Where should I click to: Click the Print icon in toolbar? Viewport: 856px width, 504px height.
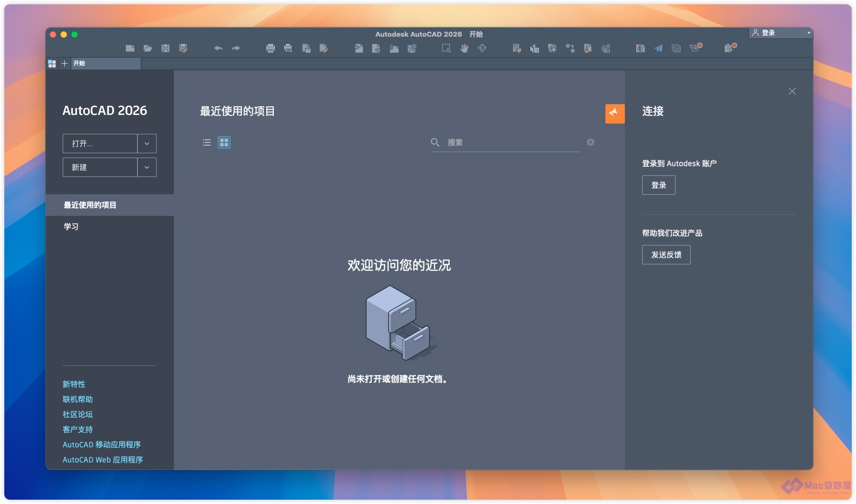click(x=271, y=48)
